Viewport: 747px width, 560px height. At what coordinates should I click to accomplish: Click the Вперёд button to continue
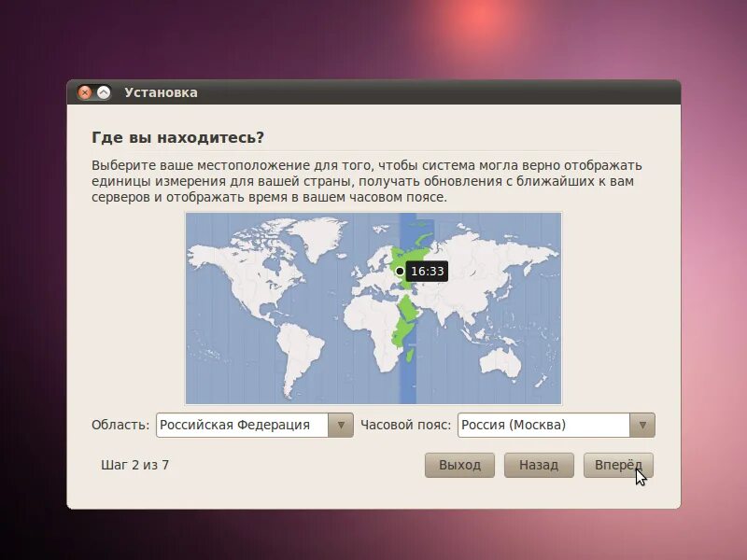618,465
